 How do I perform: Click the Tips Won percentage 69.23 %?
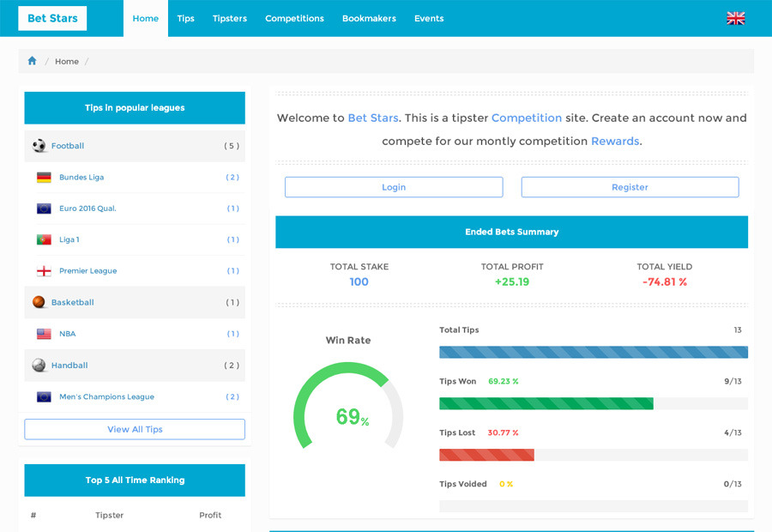504,381
